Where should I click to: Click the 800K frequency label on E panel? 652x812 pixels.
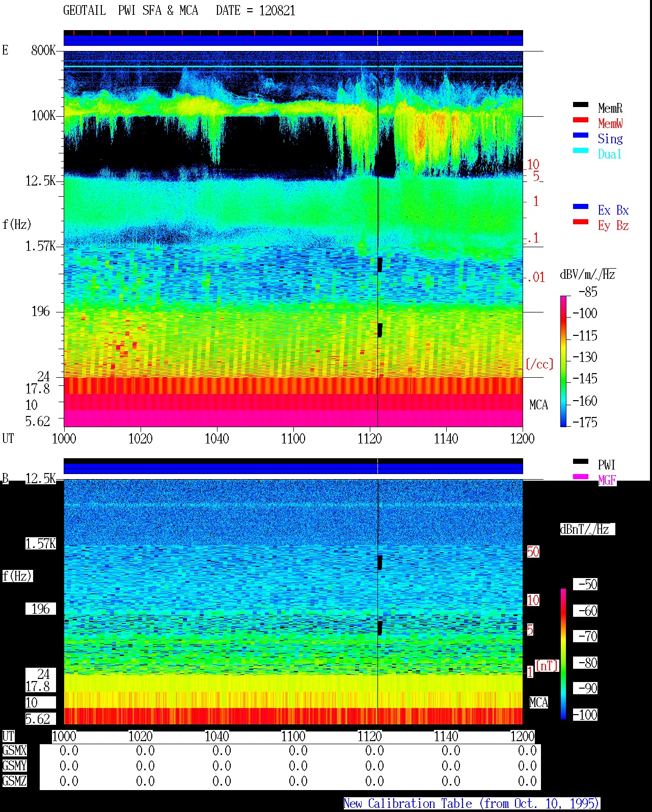[43, 50]
